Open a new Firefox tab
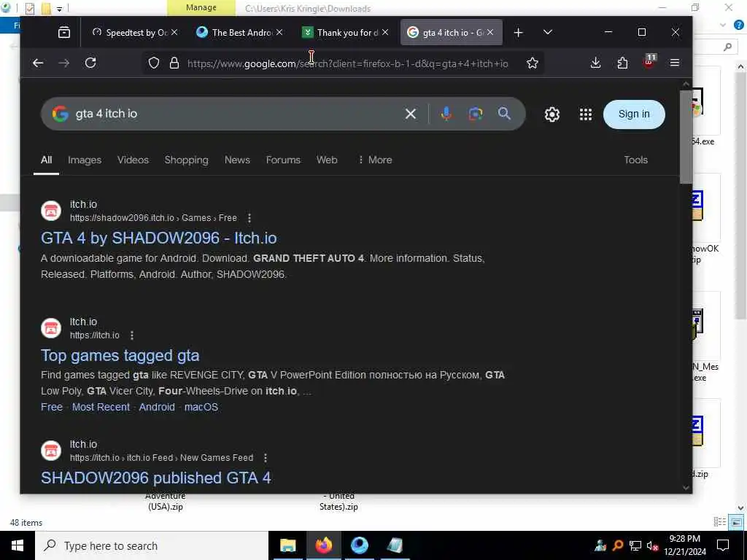Image resolution: width=747 pixels, height=560 pixels. 519,32
